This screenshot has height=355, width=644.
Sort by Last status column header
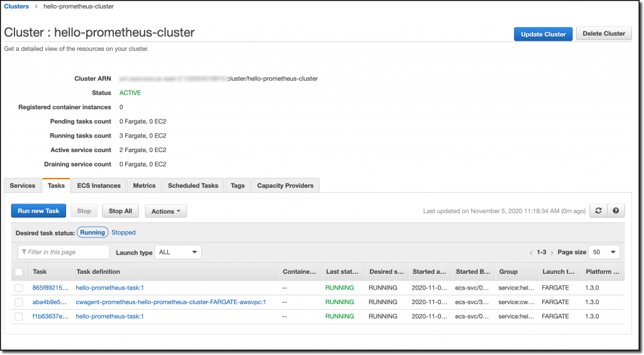[x=342, y=271]
